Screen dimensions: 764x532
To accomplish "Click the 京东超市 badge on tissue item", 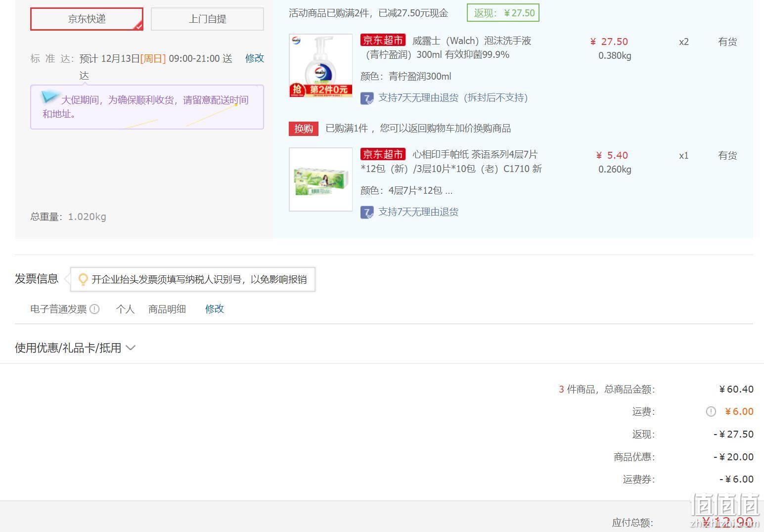I will pos(383,154).
